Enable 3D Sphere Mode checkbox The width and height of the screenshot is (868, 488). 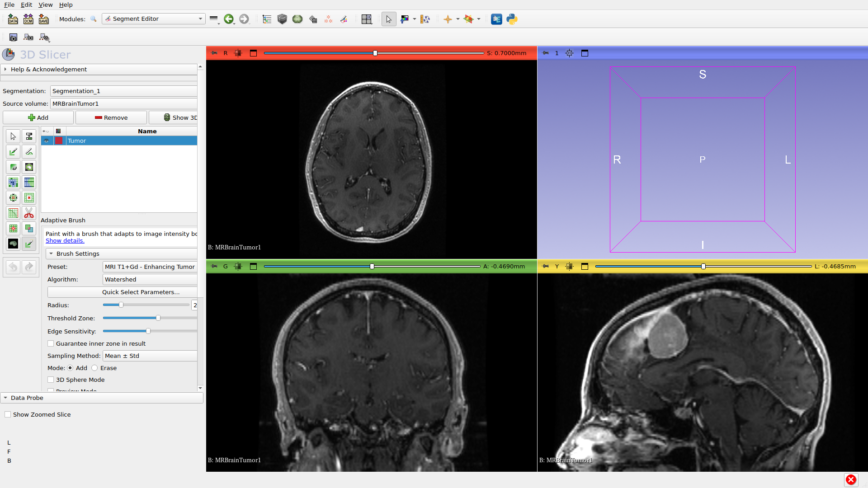(x=51, y=380)
